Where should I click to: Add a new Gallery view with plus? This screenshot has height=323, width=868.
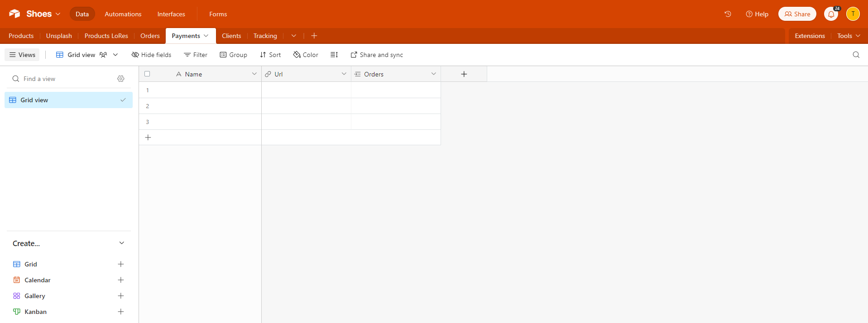[x=121, y=296]
